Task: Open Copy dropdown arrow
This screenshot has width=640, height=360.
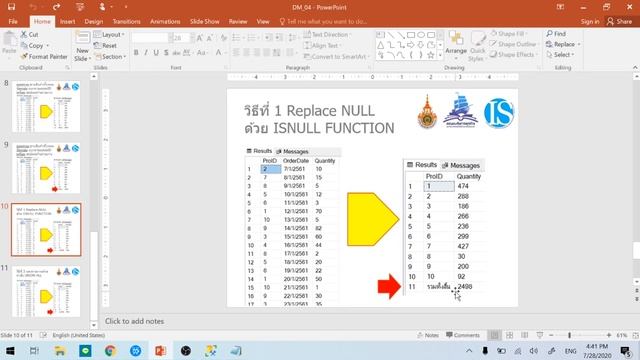Action: (48, 46)
